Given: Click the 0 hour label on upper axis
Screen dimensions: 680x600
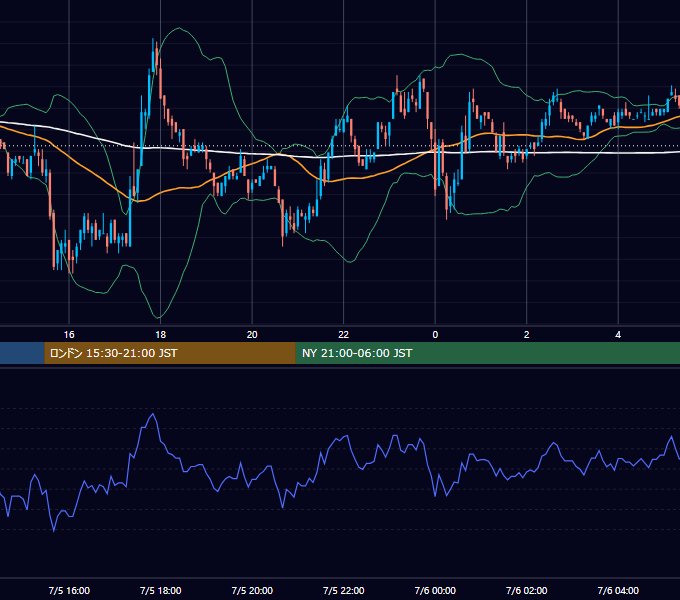Looking at the screenshot, I should point(435,335).
